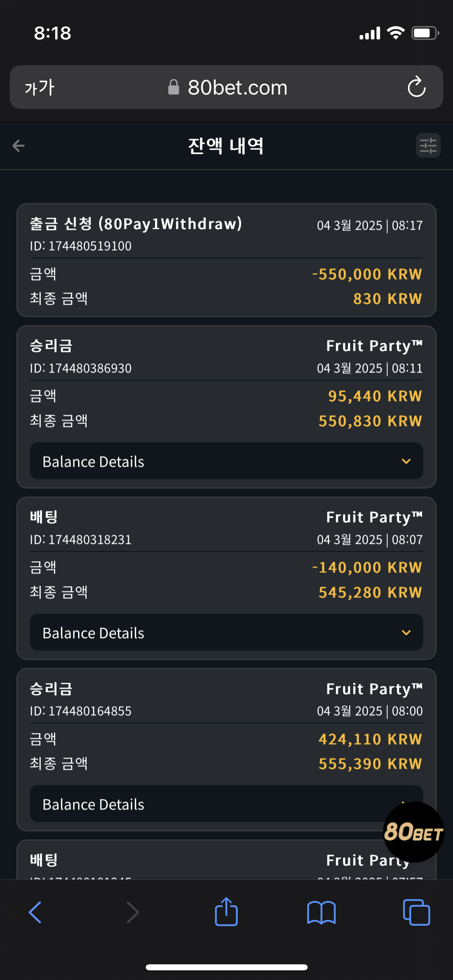The width and height of the screenshot is (453, 980).
Task: Go back with Safari back chevron
Action: (x=35, y=912)
